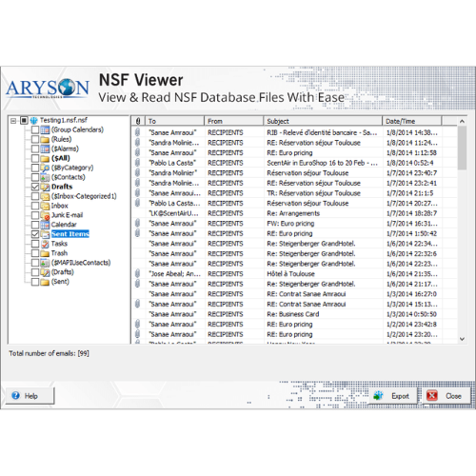
Task: Click attachment icon of ScentAir in EuroShop row
Action: pyautogui.click(x=137, y=163)
